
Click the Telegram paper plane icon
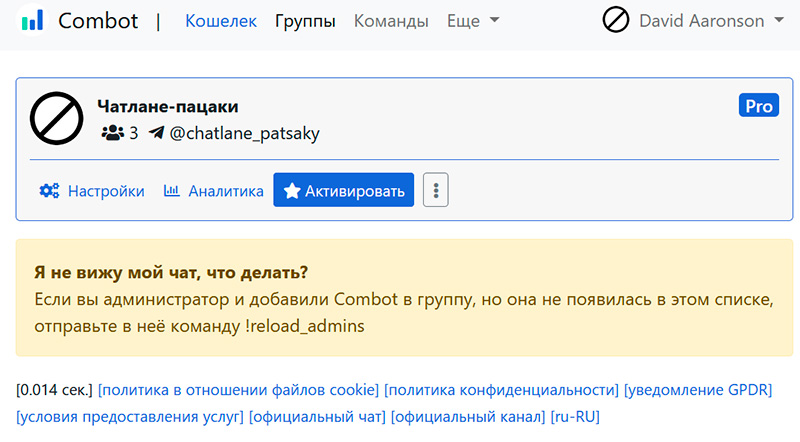point(156,133)
